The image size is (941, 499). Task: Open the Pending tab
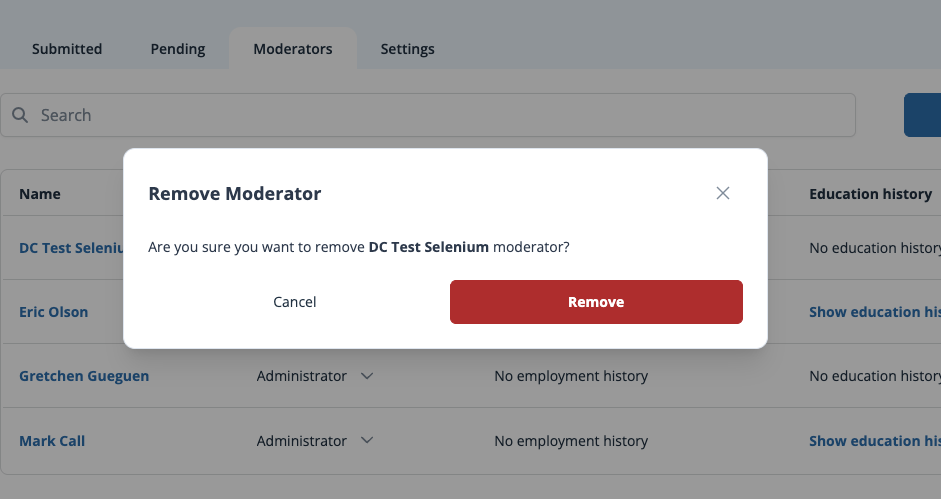[178, 49]
